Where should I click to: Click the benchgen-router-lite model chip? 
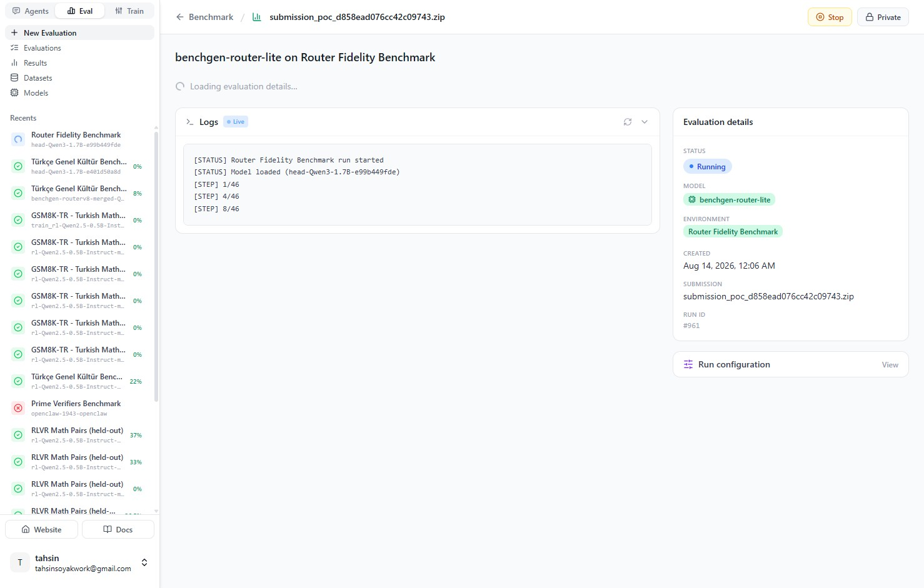(x=729, y=200)
